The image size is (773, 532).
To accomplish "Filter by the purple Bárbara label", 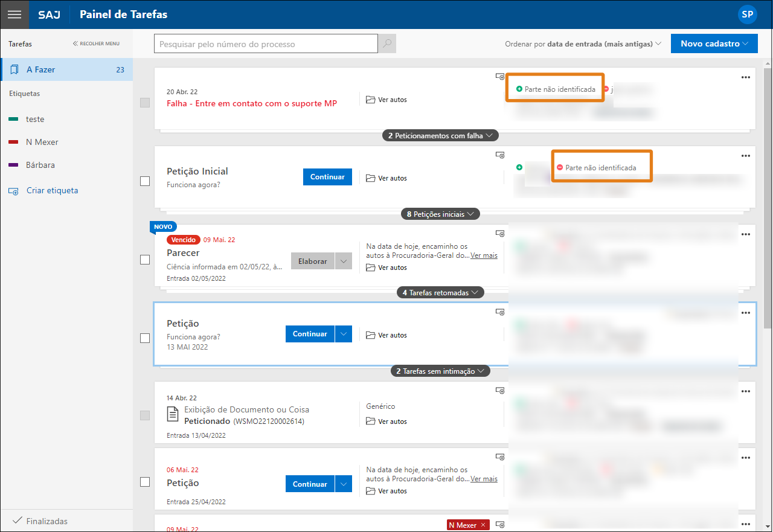I will [x=40, y=165].
